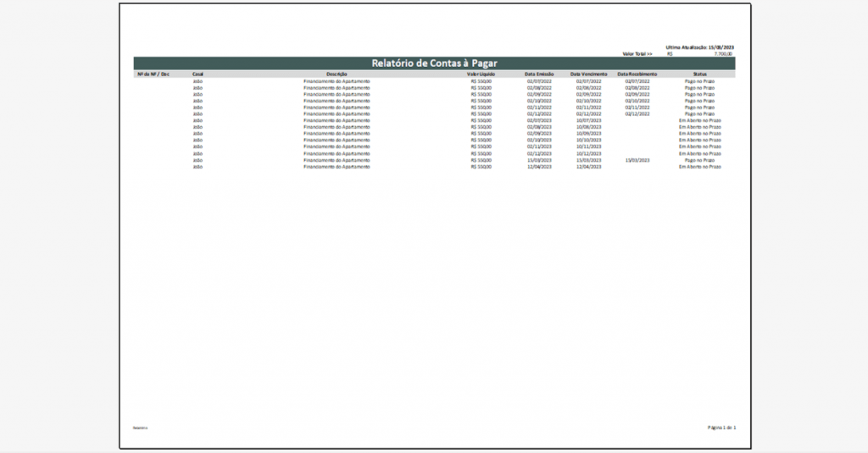The image size is (868, 453).
Task: Select the 'Data Vencimento' column header
Action: [x=588, y=75]
